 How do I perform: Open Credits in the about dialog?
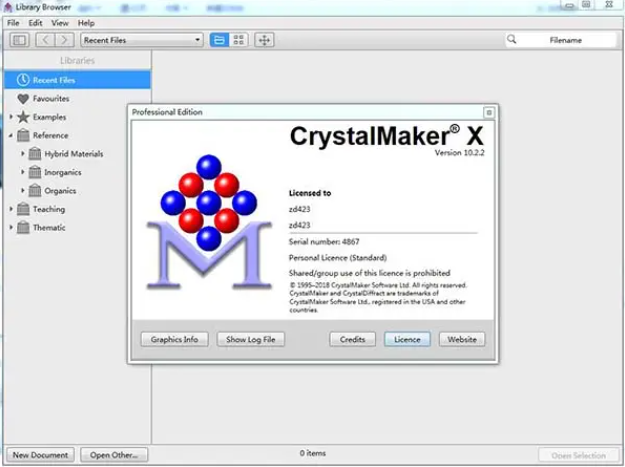(352, 339)
